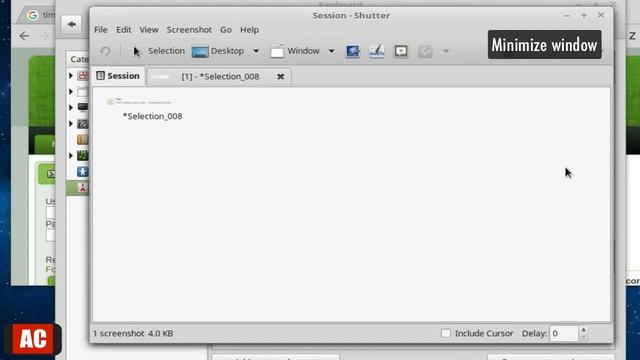Maximize the Shutter window
The height and width of the screenshot is (360, 640).
(x=584, y=16)
